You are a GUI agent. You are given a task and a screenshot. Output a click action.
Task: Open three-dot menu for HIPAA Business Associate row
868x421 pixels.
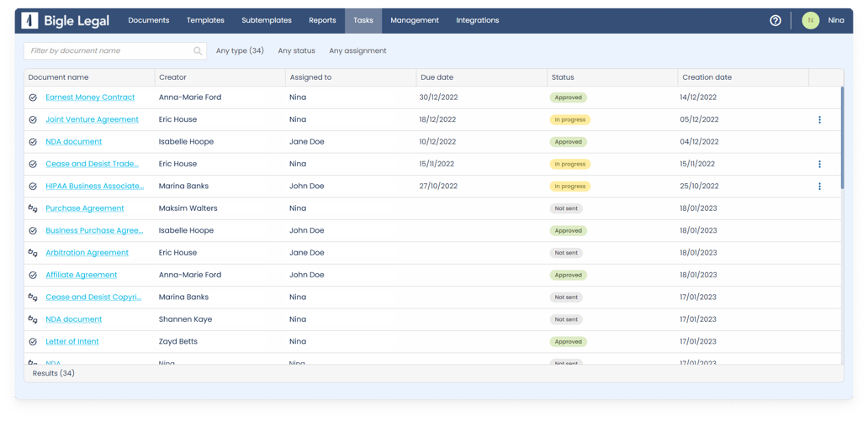(x=819, y=187)
